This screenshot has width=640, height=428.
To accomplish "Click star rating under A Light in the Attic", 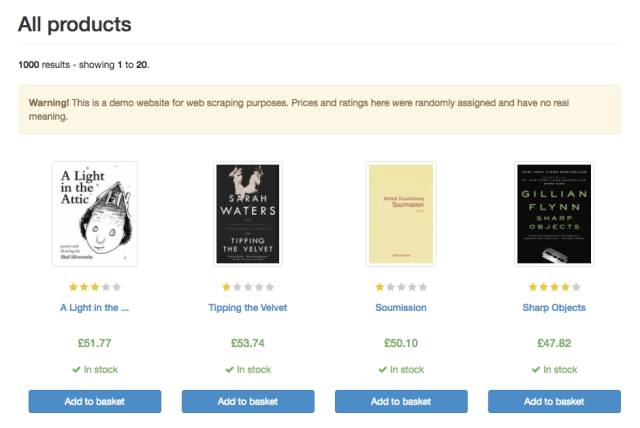I will point(94,287).
